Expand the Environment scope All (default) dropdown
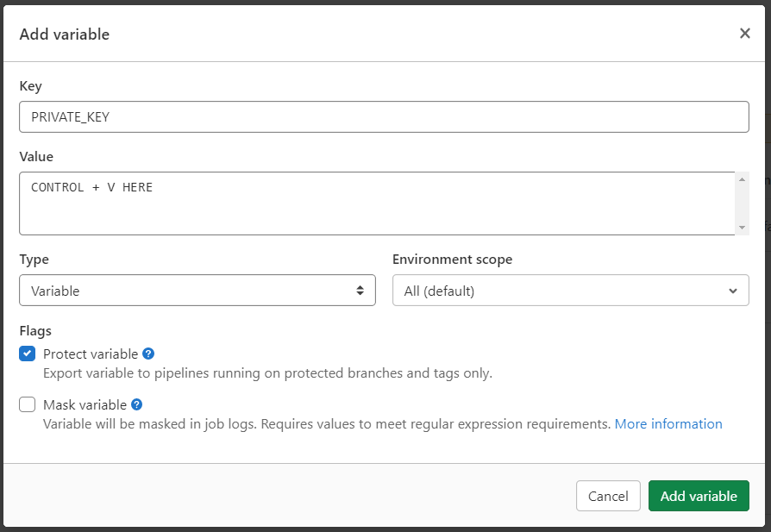The image size is (771, 532). pyautogui.click(x=569, y=291)
